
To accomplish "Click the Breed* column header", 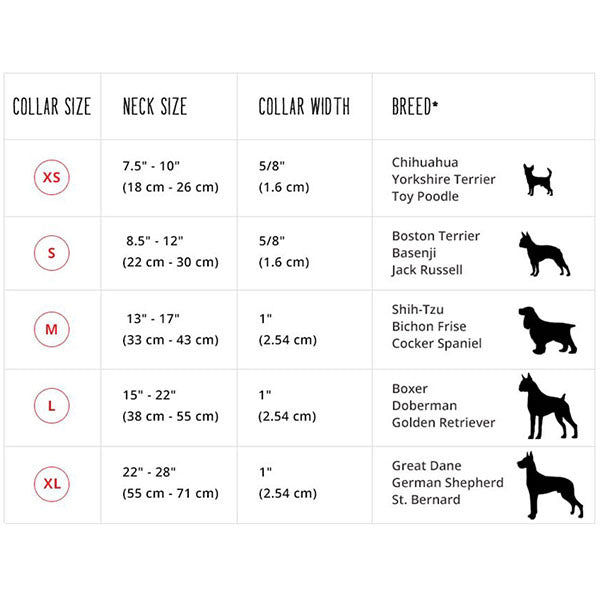I will (415, 106).
